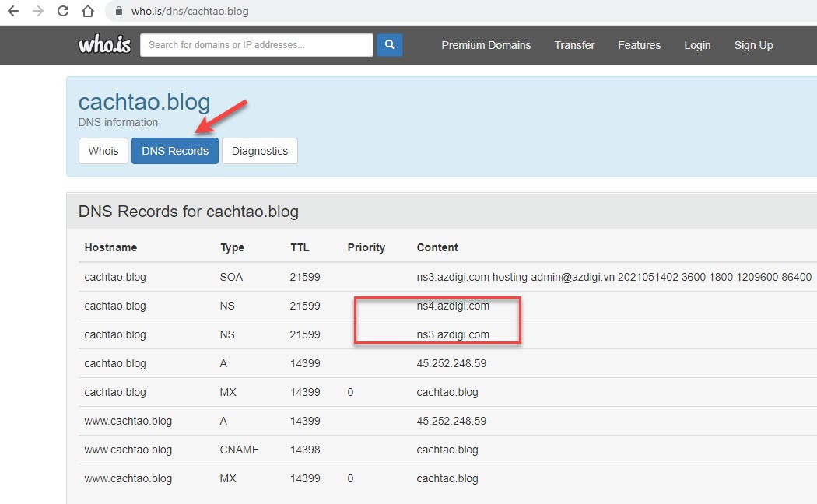817x504 pixels.
Task: Open Premium Domains in the navigation
Action: pos(486,45)
